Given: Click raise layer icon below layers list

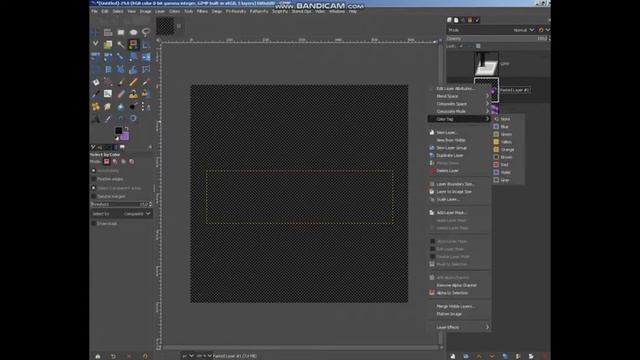Looking at the screenshot, I should click(x=479, y=356).
